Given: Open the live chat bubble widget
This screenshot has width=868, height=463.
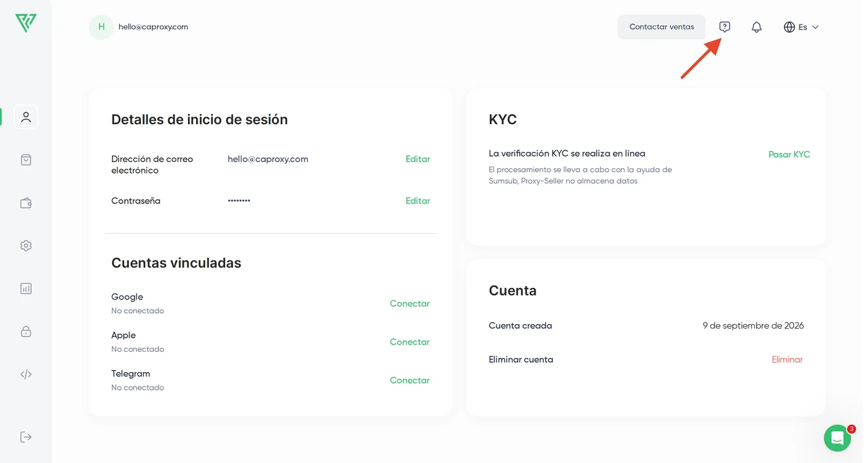Looking at the screenshot, I should (x=837, y=438).
